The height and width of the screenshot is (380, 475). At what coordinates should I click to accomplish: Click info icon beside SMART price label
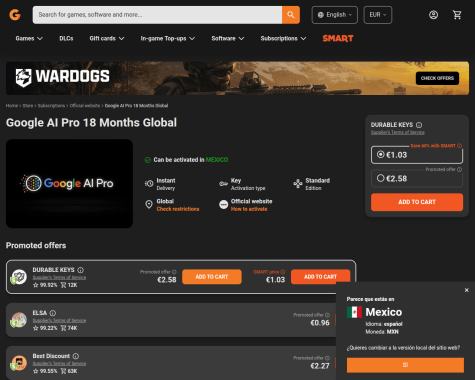283,272
